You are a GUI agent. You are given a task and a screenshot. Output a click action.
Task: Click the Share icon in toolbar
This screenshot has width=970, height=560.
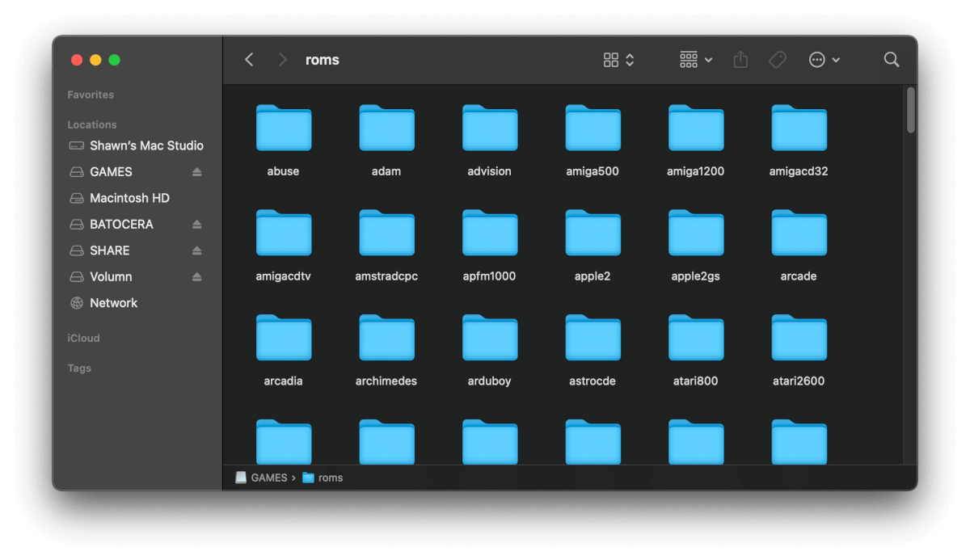(740, 60)
